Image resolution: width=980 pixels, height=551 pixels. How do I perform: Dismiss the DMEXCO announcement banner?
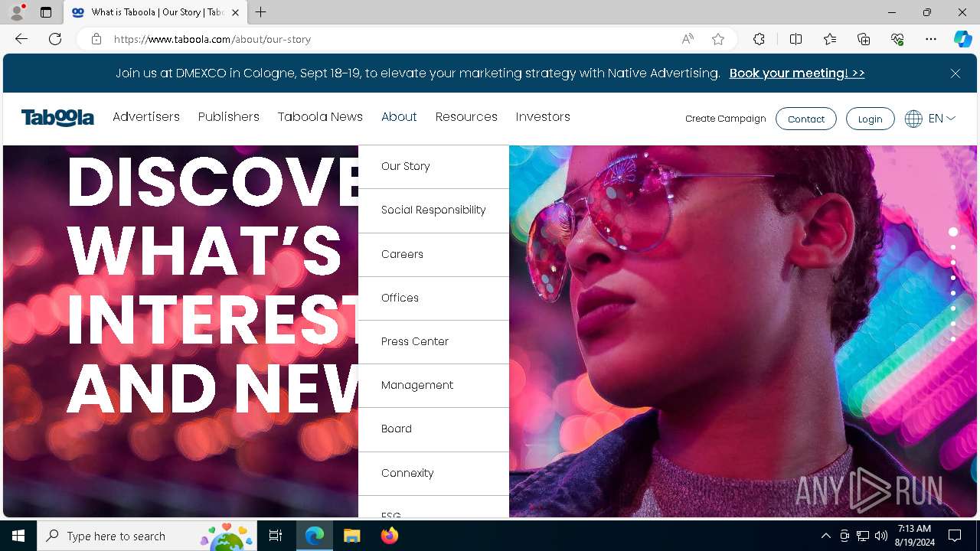pyautogui.click(x=955, y=73)
